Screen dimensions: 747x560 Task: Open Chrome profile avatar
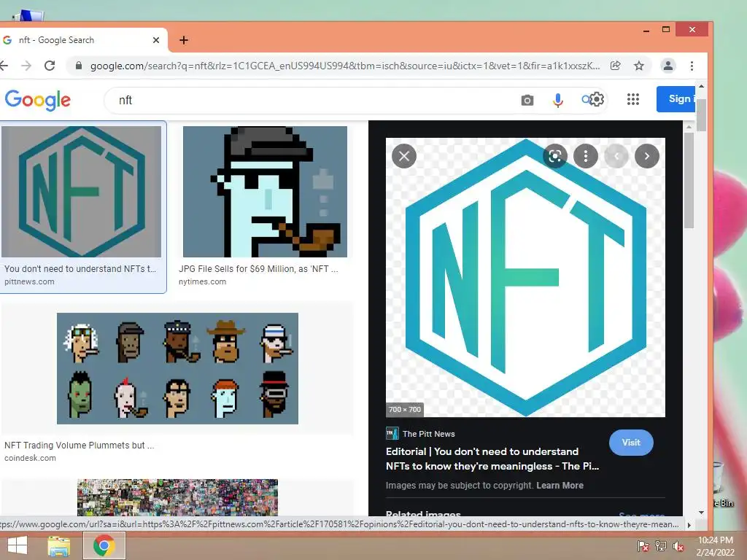pyautogui.click(x=668, y=65)
